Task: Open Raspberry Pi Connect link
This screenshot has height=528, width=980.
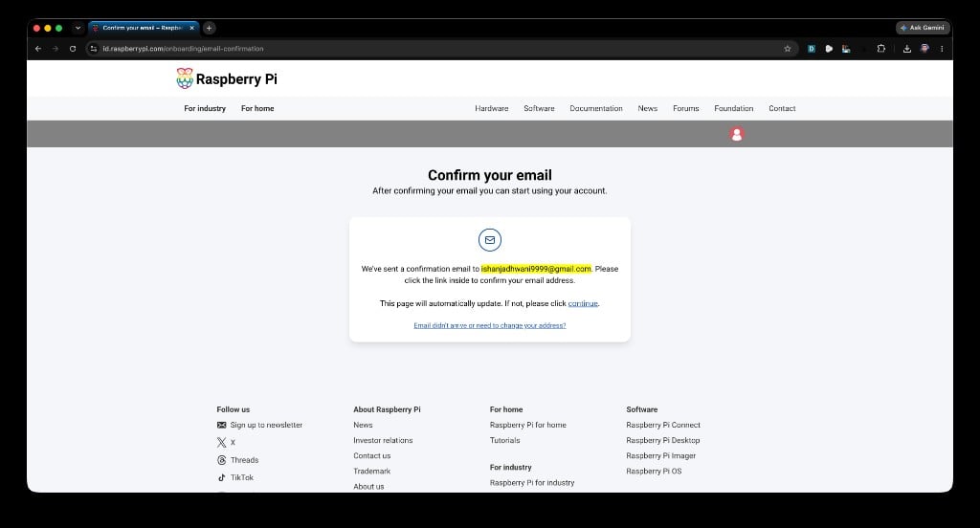Action: click(663, 425)
